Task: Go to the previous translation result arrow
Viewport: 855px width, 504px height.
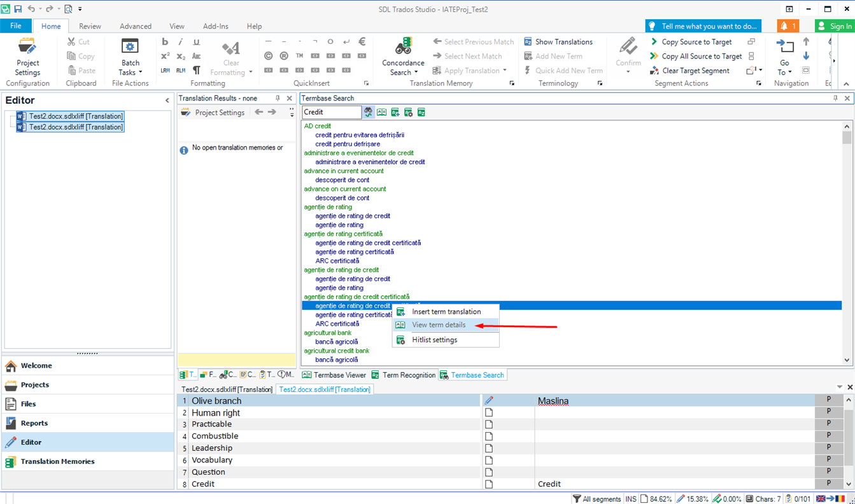Action: click(x=258, y=112)
